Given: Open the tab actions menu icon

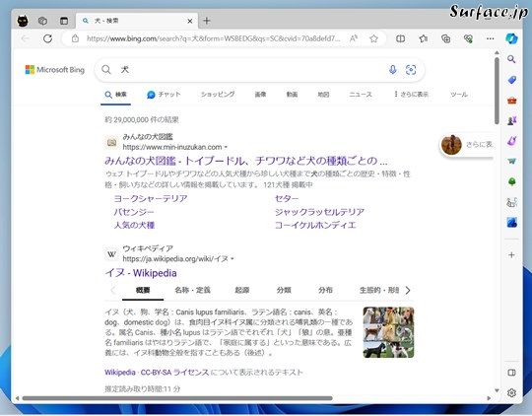Looking at the screenshot, I should click(64, 21).
